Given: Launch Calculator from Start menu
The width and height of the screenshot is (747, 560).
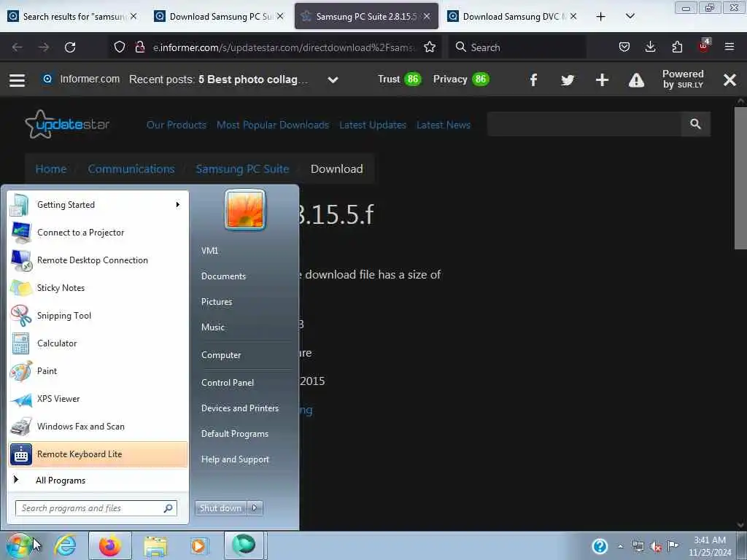Looking at the screenshot, I should tap(98, 343).
